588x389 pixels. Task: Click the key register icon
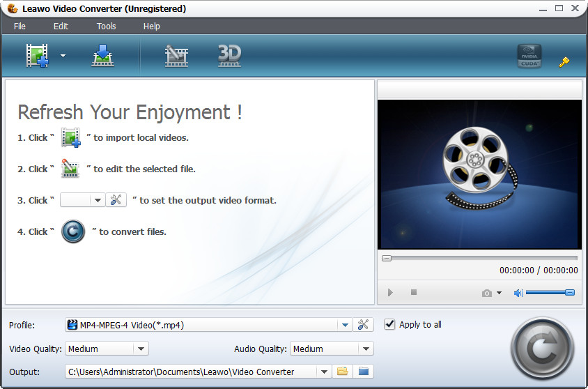coord(564,62)
